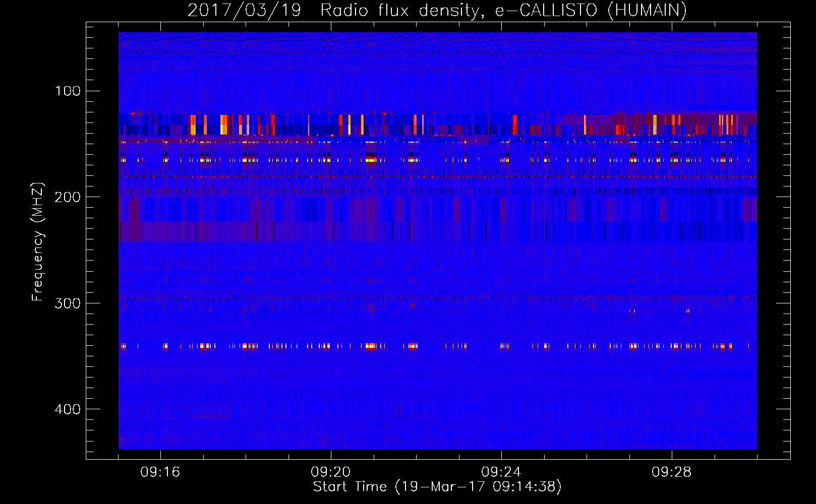The width and height of the screenshot is (816, 504).
Task: Click the 200 frequency tick label
Action: (68, 197)
